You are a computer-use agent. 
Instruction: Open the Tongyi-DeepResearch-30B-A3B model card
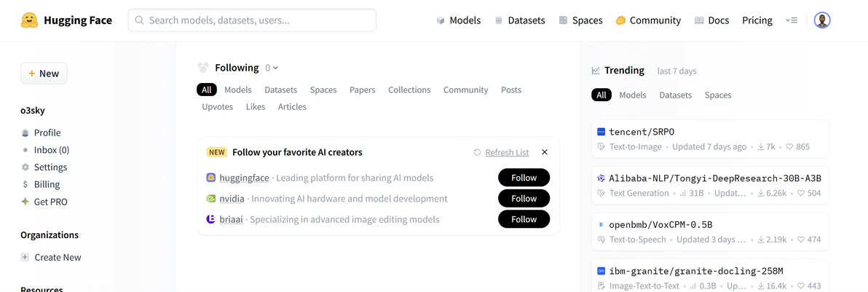(x=710, y=185)
